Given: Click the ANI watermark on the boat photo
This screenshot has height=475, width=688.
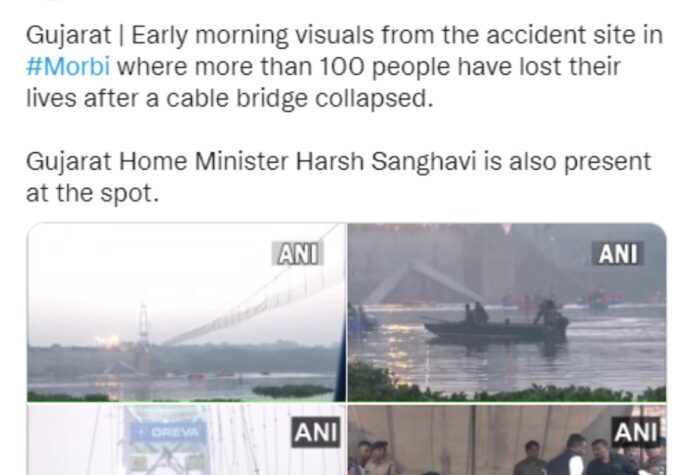Looking at the screenshot, I should [x=618, y=254].
